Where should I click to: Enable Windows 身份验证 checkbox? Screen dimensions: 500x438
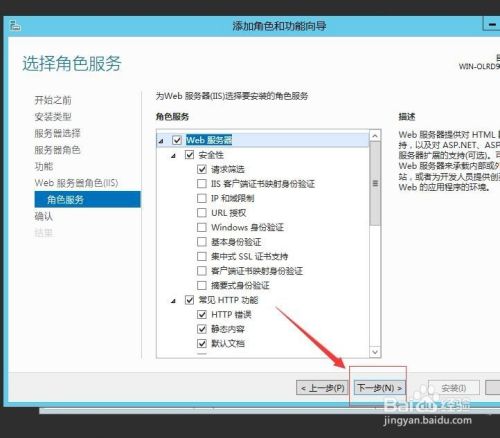pyautogui.click(x=202, y=227)
